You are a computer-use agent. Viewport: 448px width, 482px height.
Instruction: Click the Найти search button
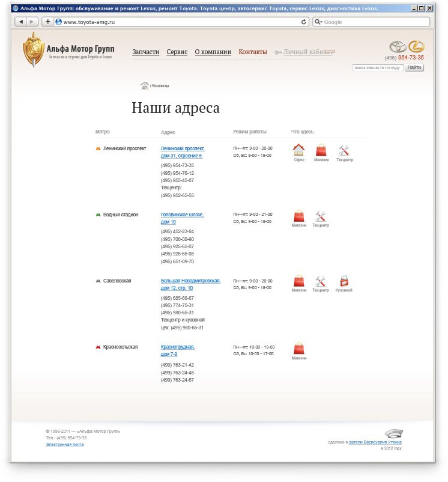414,67
